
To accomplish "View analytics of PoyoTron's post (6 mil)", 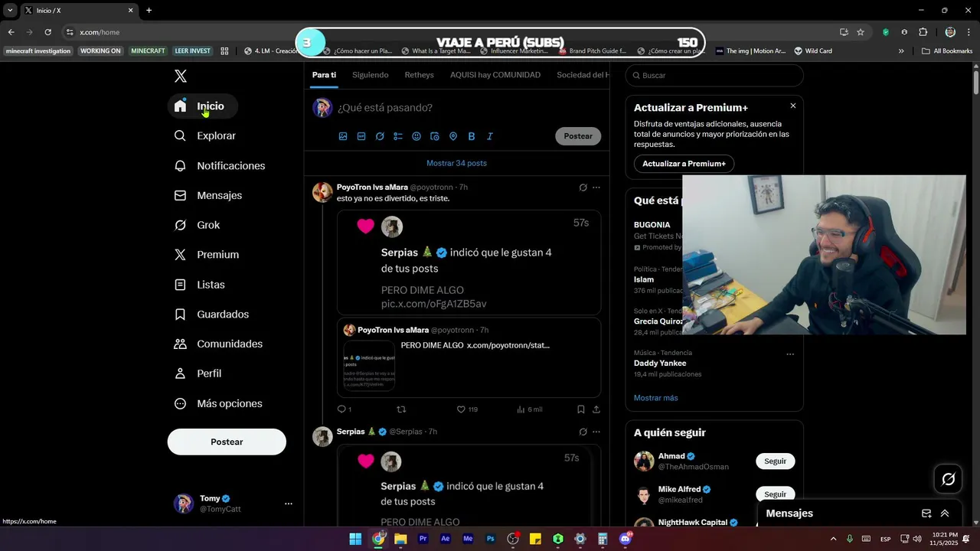I will [529, 409].
